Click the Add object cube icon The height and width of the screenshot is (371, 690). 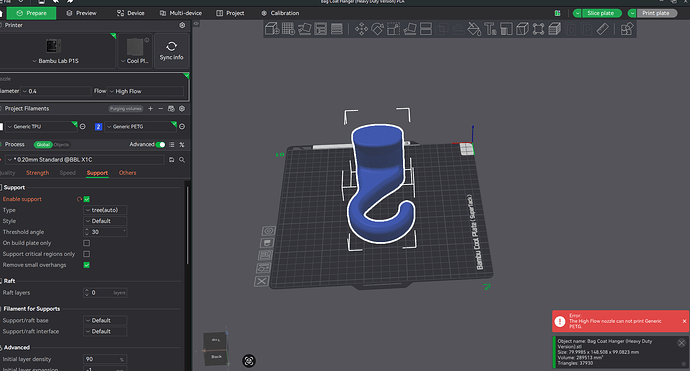click(272, 29)
